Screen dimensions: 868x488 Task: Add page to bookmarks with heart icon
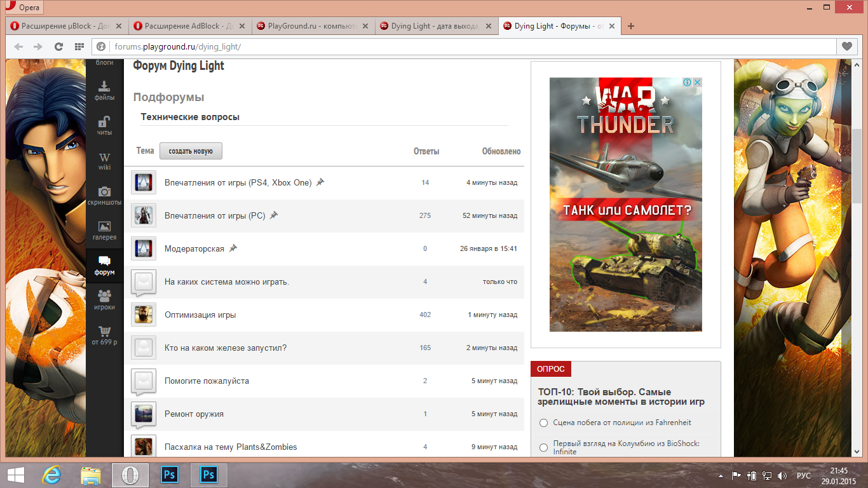(847, 46)
